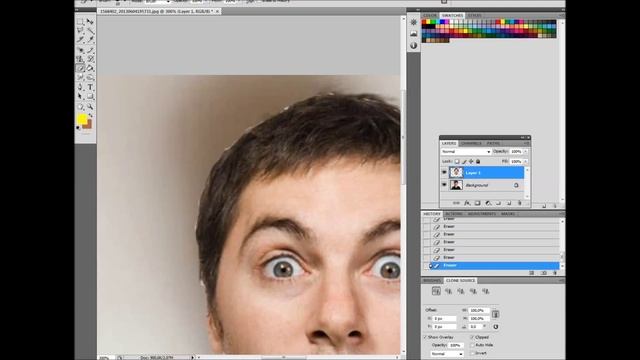Click the Layer 1 thumbnail
Image resolution: width=640 pixels, height=360 pixels.
[456, 173]
